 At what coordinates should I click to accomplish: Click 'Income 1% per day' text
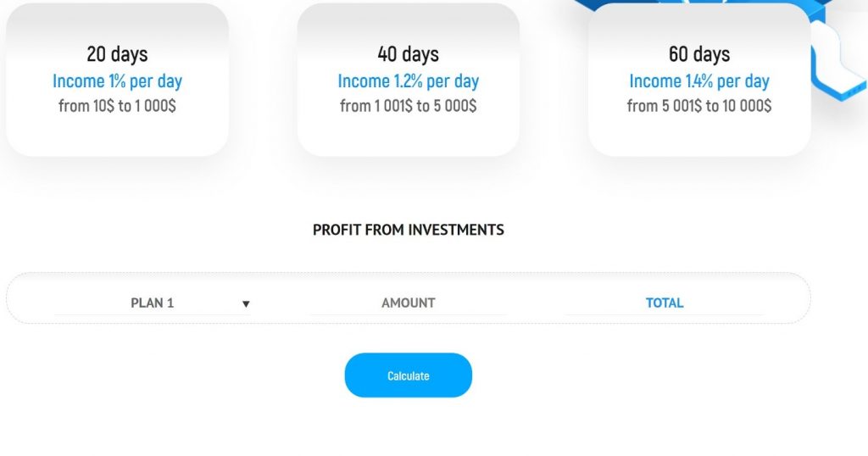coord(117,81)
